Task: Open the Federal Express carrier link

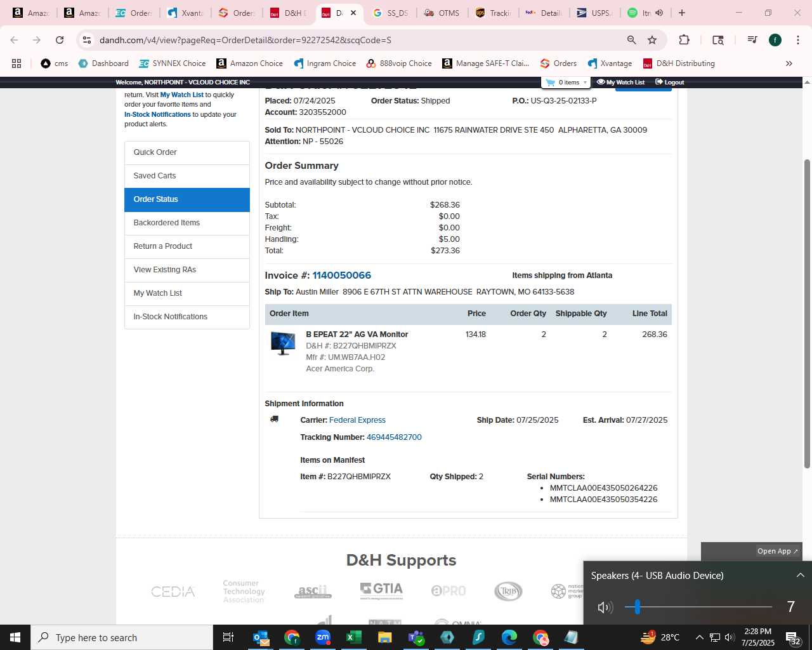Action: pyautogui.click(x=357, y=420)
